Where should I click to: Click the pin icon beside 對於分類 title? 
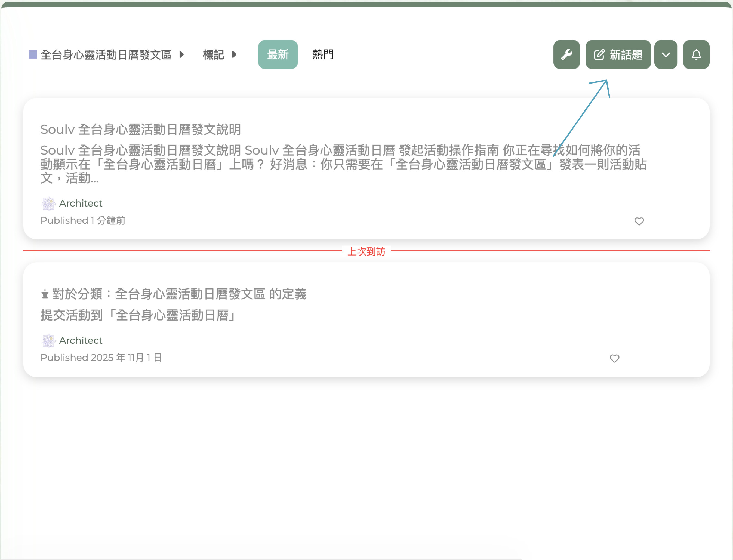pos(45,294)
